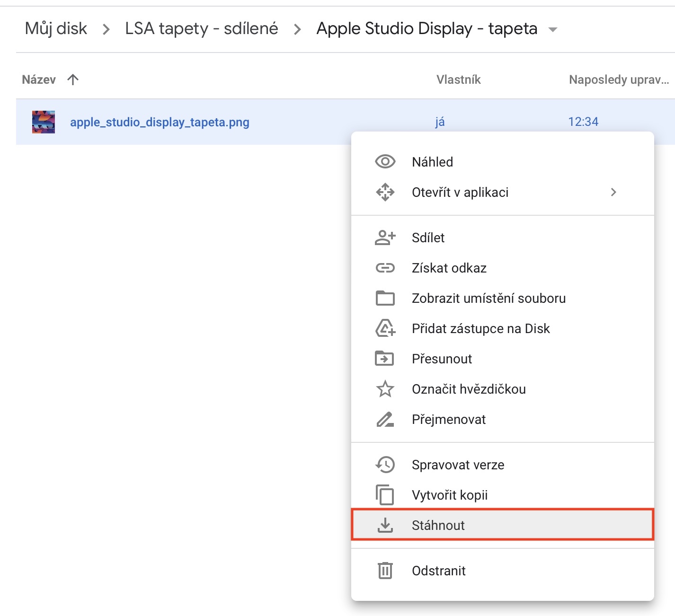Image resolution: width=675 pixels, height=616 pixels.
Task: Expand the Otevřít v aplikaci submenu arrow
Action: tap(613, 192)
